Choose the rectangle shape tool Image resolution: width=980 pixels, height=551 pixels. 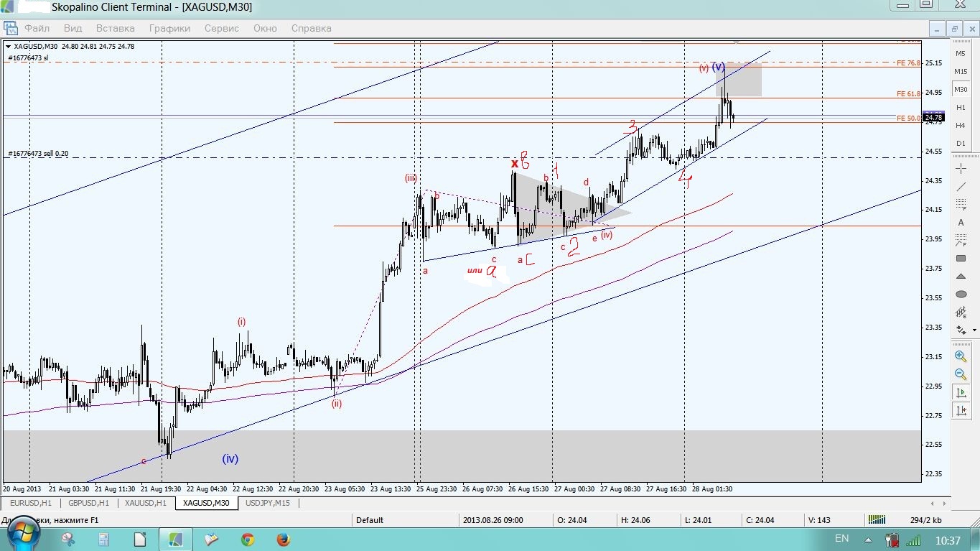pyautogui.click(x=961, y=259)
